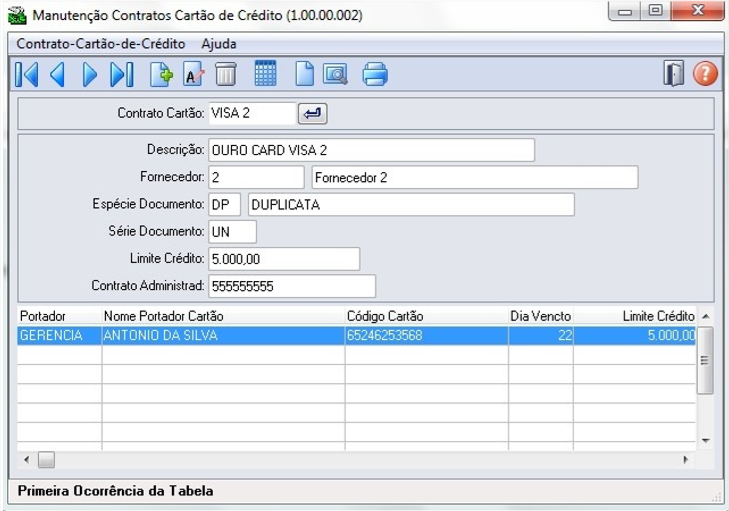
Task: Open help question mark icon
Action: pos(705,73)
